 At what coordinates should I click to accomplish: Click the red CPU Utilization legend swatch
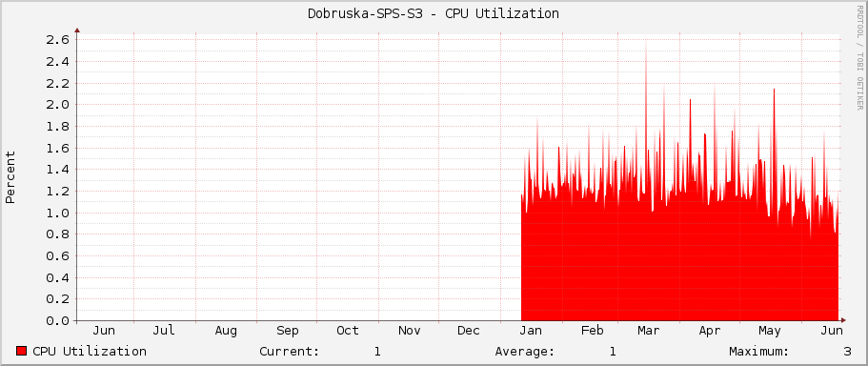pyautogui.click(x=22, y=351)
